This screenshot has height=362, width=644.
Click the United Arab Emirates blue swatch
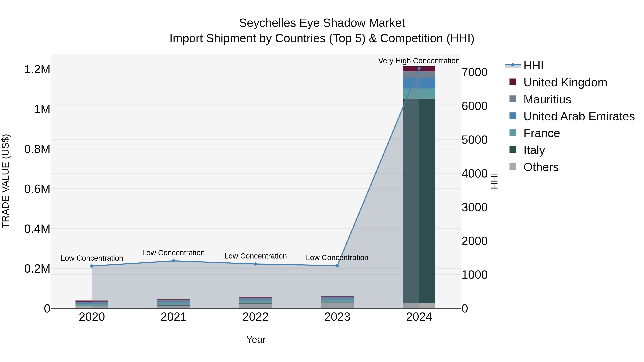(x=513, y=116)
